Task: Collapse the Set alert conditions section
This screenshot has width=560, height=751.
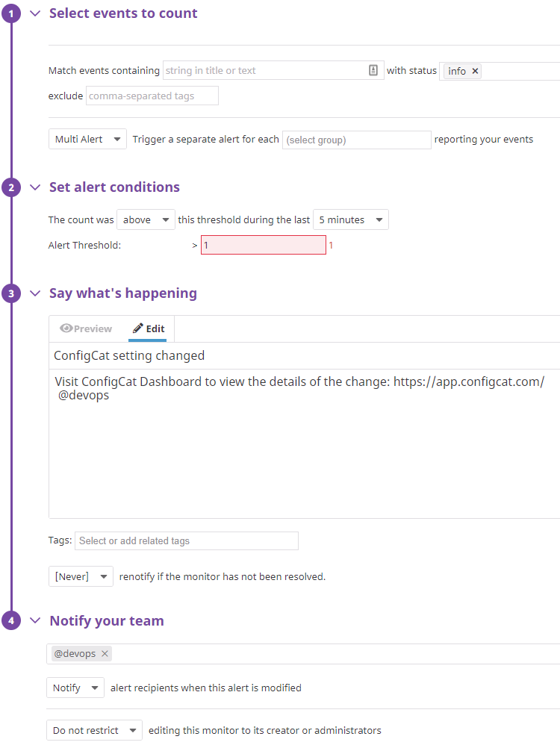Action: 35,187
